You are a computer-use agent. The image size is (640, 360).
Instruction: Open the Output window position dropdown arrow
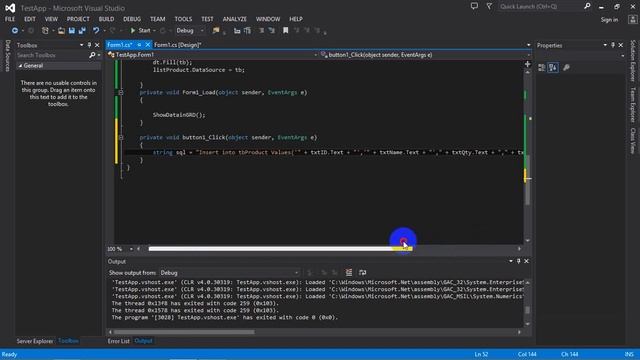(x=511, y=261)
